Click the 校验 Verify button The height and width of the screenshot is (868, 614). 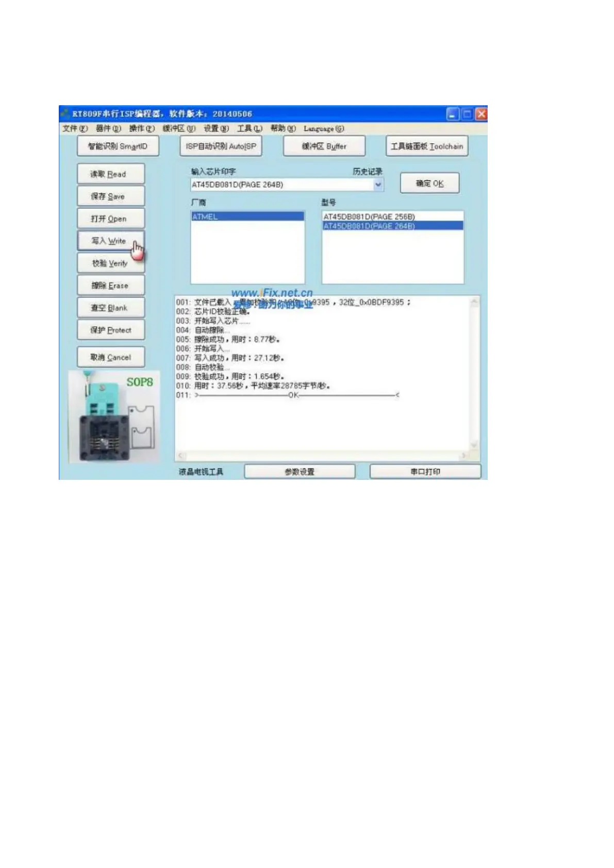[x=111, y=263]
